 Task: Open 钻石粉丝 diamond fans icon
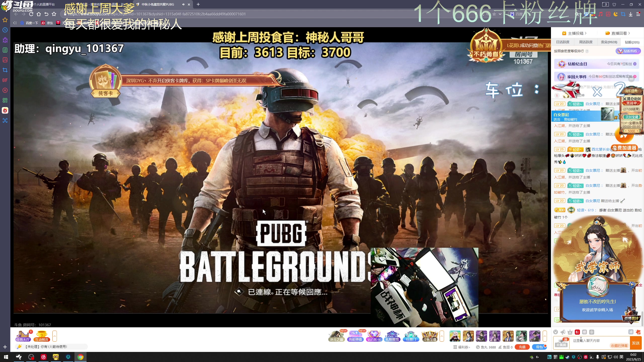tap(374, 336)
